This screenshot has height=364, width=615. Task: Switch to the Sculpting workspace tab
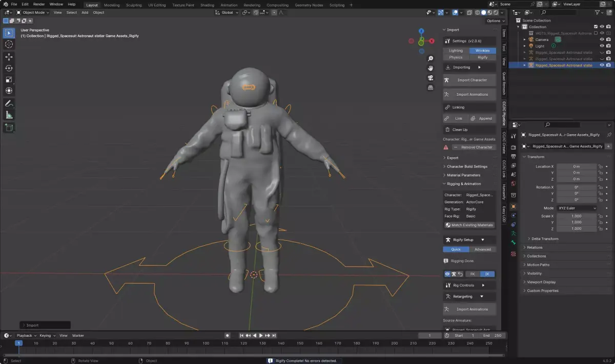tap(133, 5)
